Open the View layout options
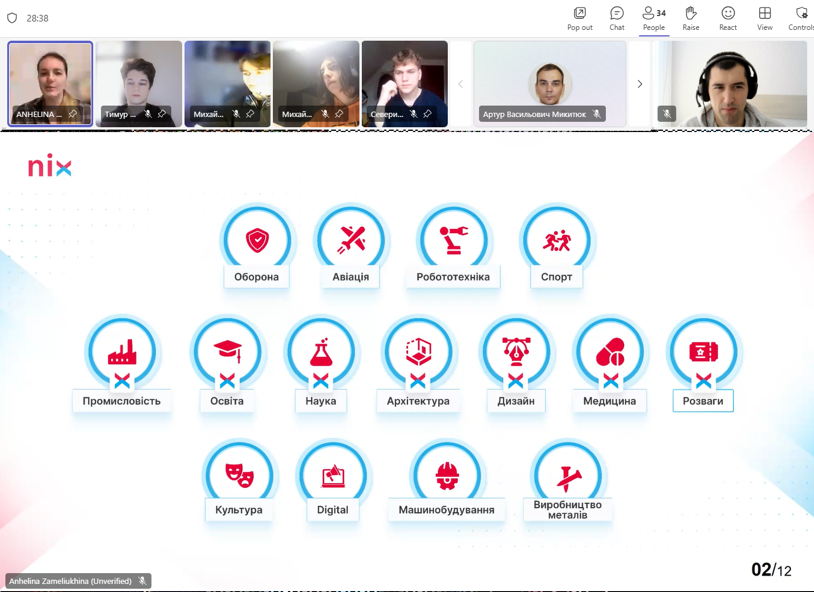 [764, 17]
